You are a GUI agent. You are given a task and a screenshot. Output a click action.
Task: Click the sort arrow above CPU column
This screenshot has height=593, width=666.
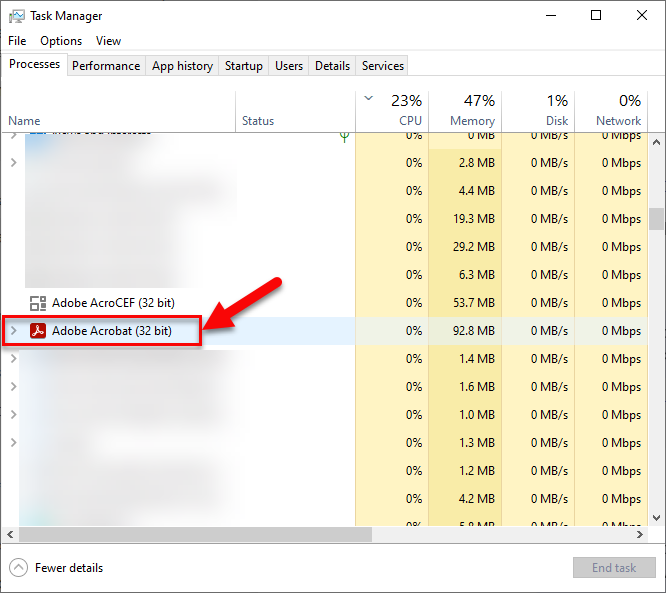pyautogui.click(x=369, y=98)
